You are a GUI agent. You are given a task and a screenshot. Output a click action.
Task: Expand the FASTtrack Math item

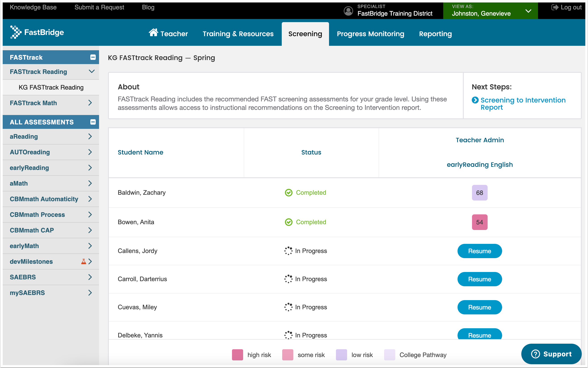(51, 103)
